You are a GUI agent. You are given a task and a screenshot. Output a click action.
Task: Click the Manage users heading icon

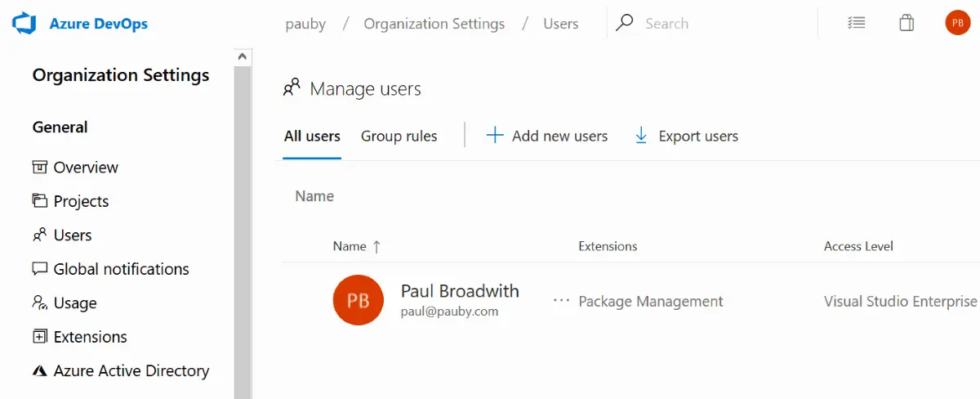(x=292, y=87)
